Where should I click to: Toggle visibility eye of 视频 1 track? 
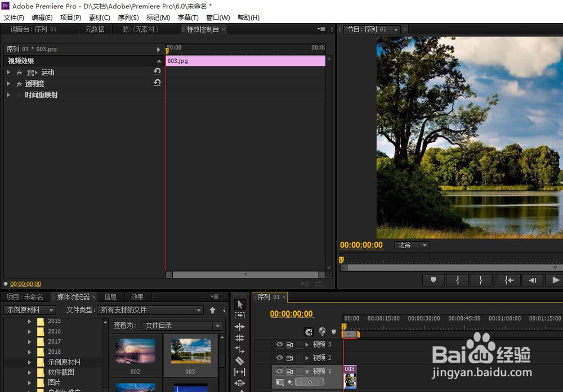[x=280, y=371]
